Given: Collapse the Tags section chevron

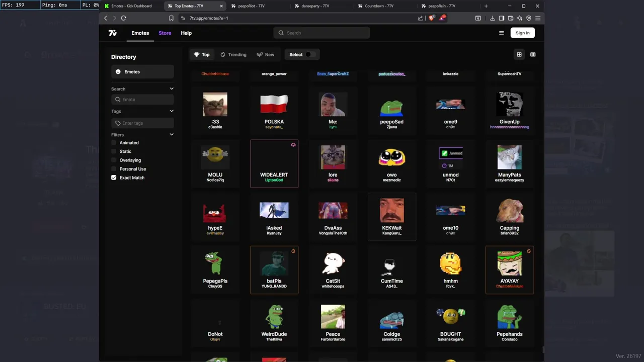Looking at the screenshot, I should (x=172, y=111).
